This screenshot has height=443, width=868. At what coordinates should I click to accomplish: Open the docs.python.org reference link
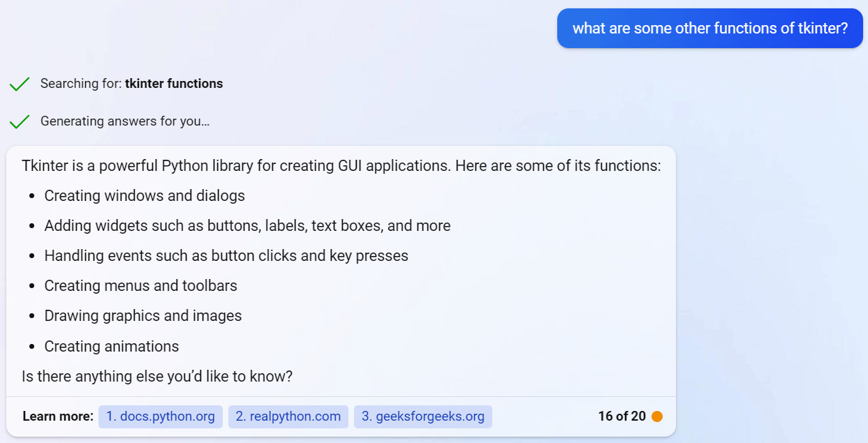tap(161, 416)
